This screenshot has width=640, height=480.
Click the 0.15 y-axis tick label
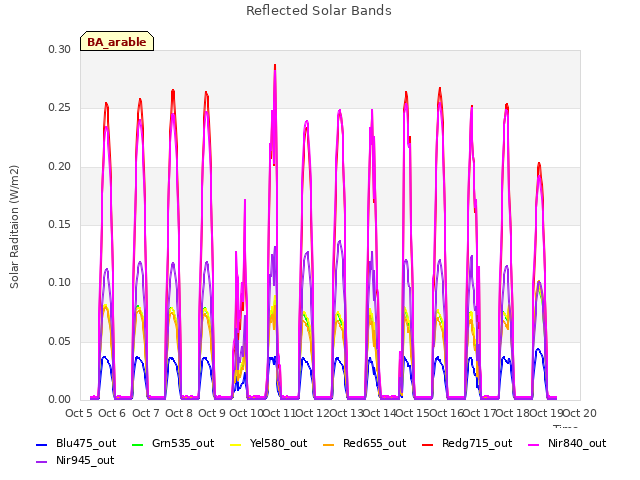tap(59, 224)
